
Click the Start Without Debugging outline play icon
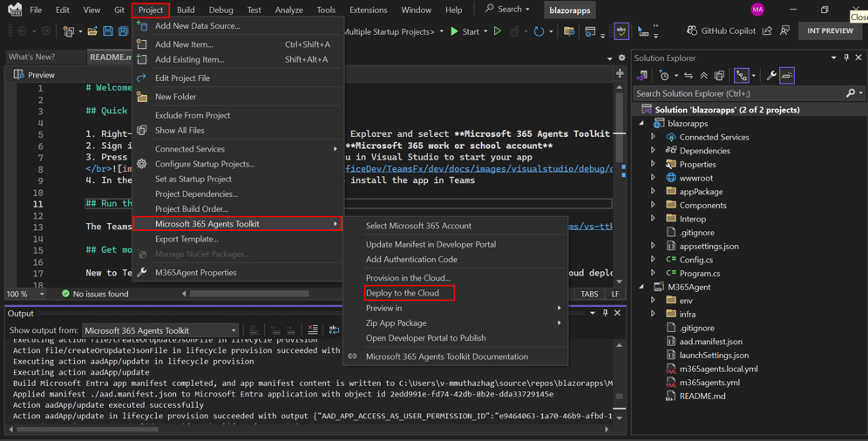[x=497, y=31]
